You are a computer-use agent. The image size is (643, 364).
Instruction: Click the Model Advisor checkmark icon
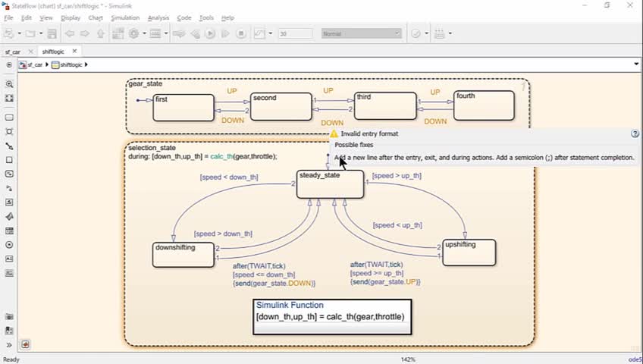point(416,33)
